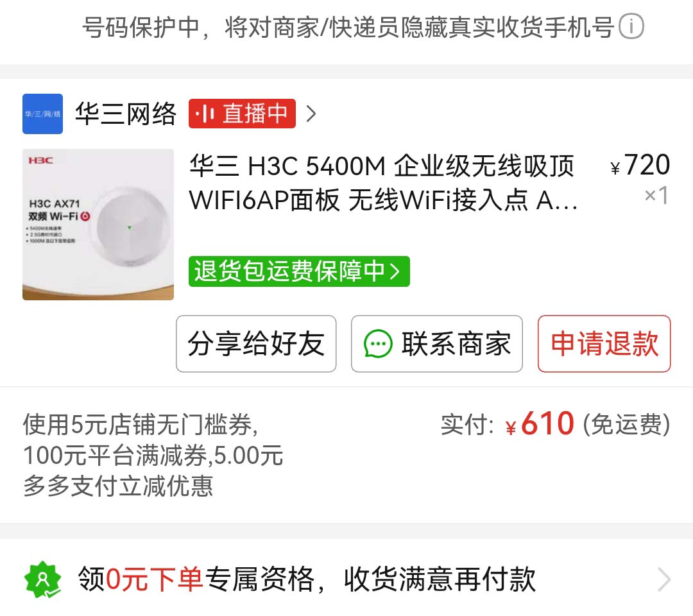Tap the 华三网络 store name
The height and width of the screenshot is (616, 693).
pyautogui.click(x=126, y=114)
